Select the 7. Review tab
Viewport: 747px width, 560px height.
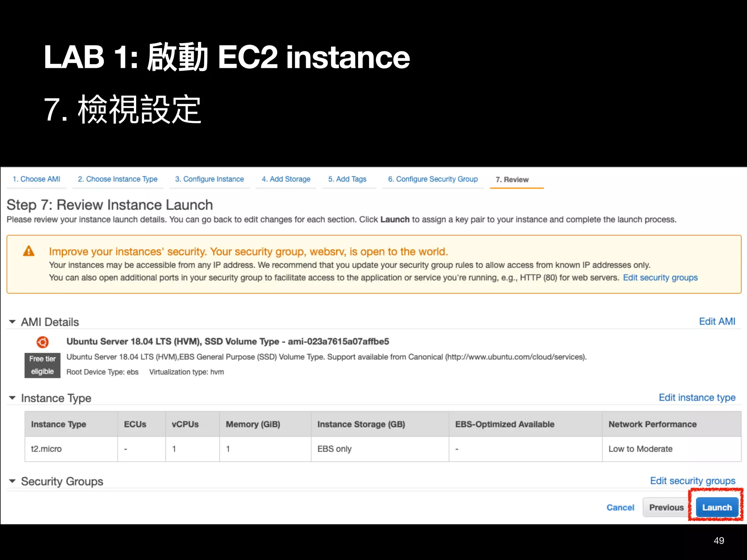click(x=512, y=179)
